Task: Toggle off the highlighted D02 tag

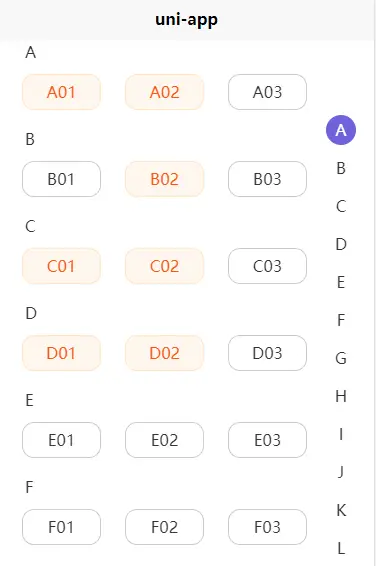Action: click(x=165, y=353)
